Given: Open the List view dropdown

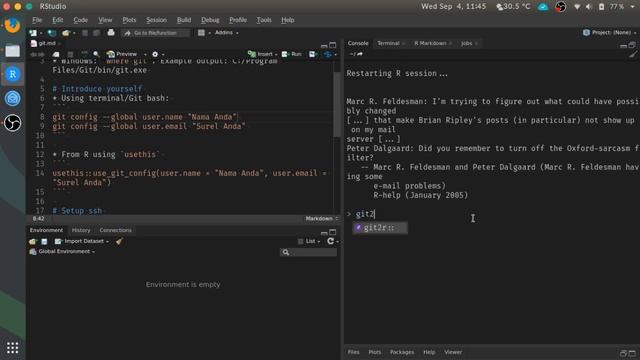Looking at the screenshot, I should coord(309,242).
